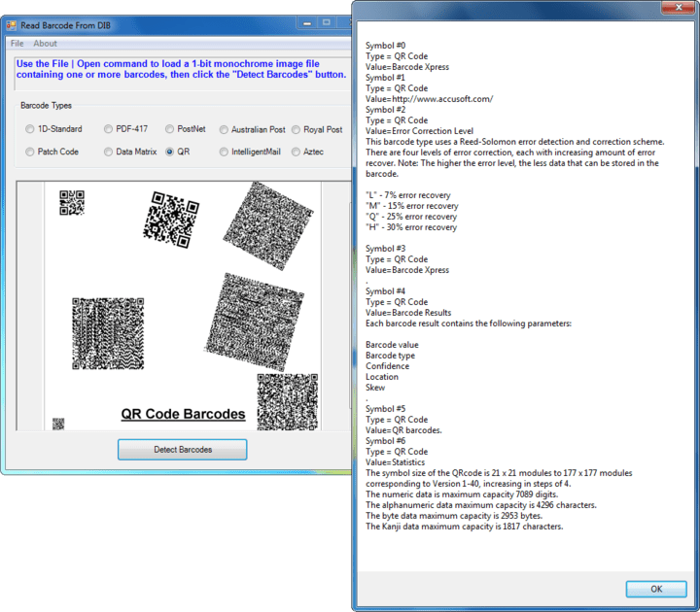Click the small QR code at top-left of image

pos(72,202)
